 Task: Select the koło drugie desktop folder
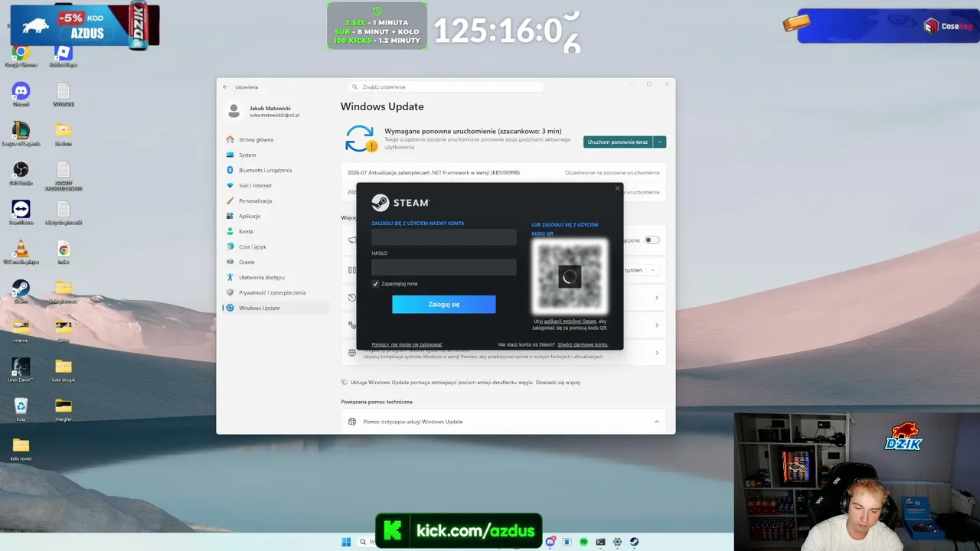[64, 370]
